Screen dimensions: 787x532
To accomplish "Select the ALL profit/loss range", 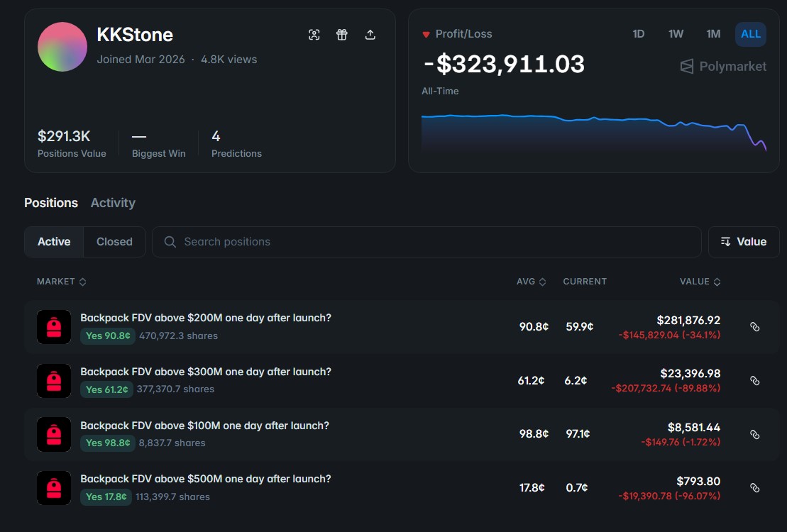I will tap(750, 34).
